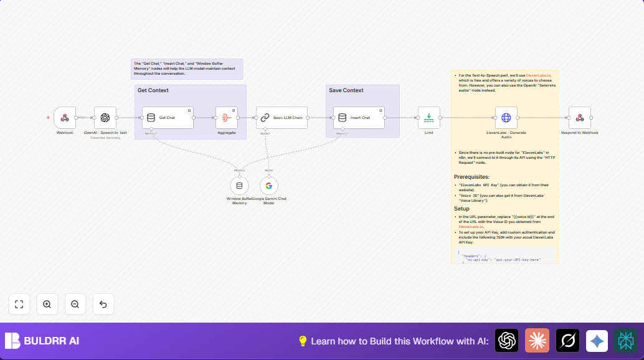The image size is (644, 360).
Task: Click the fit-to-view canvas button
Action: click(19, 304)
